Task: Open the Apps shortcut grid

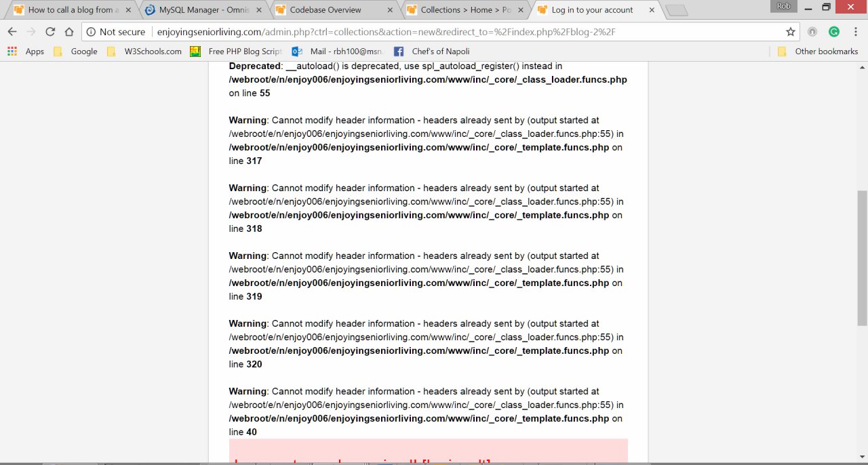Action: [26, 52]
